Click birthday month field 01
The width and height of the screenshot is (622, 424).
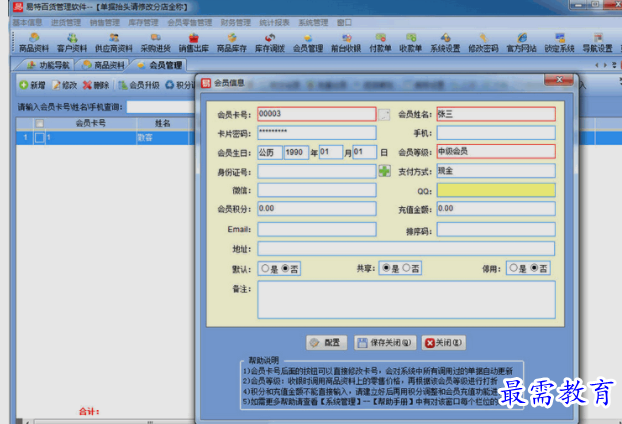331,152
